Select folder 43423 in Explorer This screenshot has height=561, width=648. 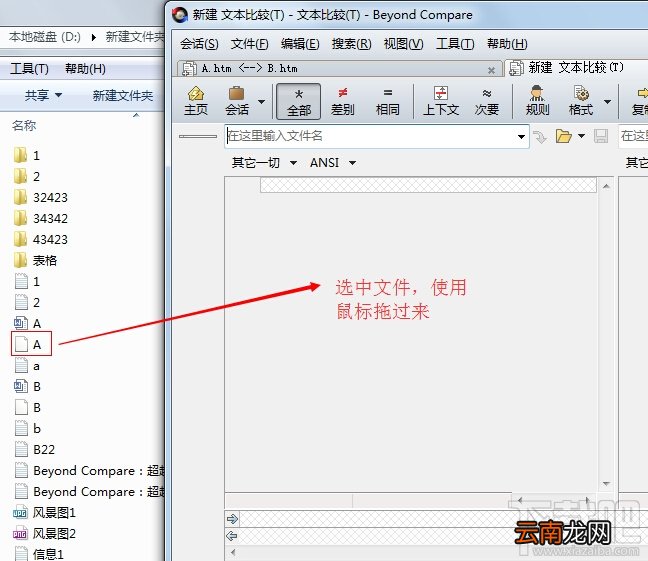click(x=40, y=239)
